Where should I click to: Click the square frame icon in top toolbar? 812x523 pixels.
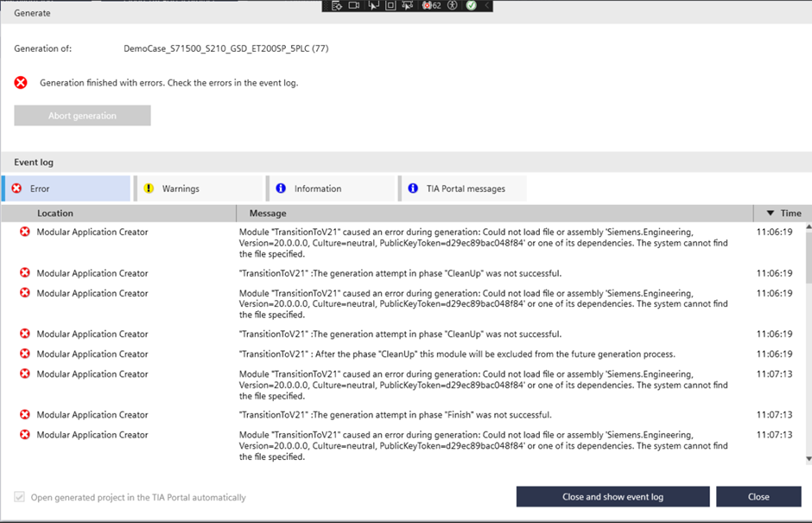pyautogui.click(x=390, y=6)
